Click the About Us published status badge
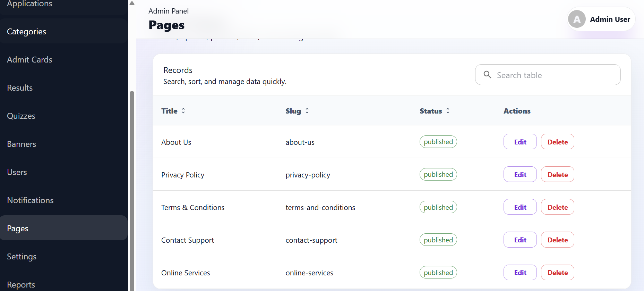Viewport: 644px width, 291px height. (x=438, y=142)
